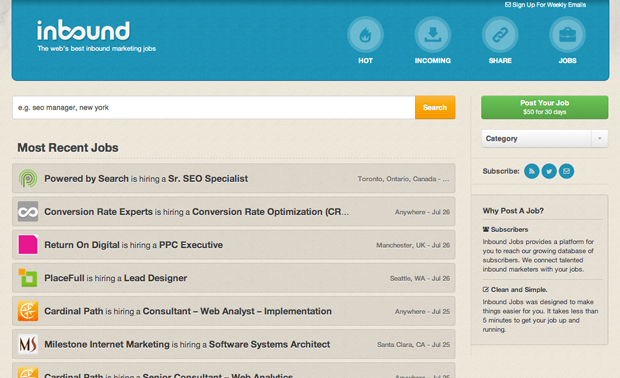
Task: Select the INCOMING navigation label
Action: click(433, 60)
